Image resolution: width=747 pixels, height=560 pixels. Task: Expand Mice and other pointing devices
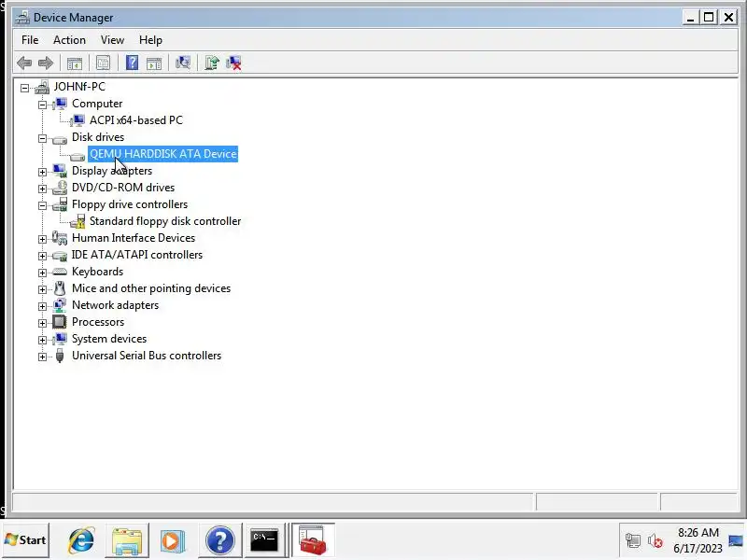pos(42,289)
